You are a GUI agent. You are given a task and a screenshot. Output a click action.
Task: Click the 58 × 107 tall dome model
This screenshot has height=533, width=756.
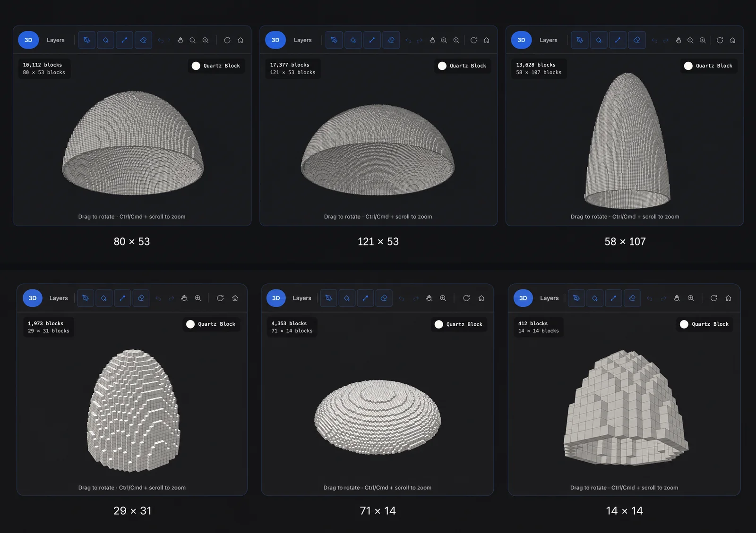pyautogui.click(x=627, y=141)
